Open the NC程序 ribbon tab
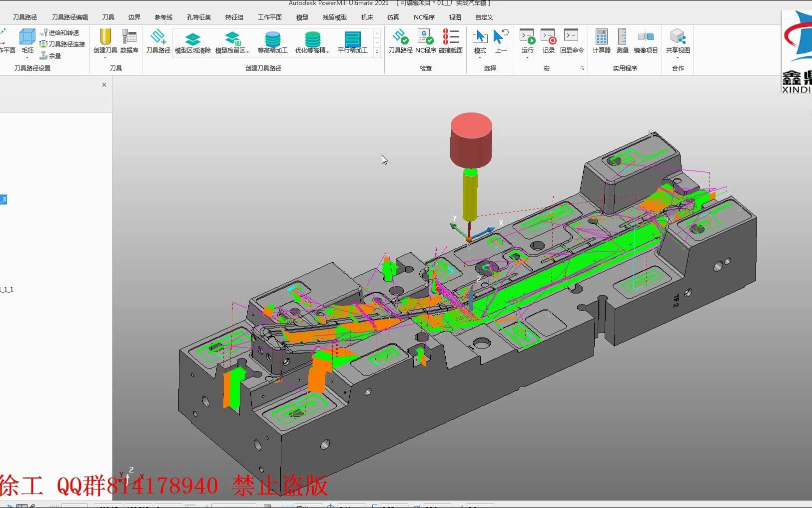 click(424, 17)
